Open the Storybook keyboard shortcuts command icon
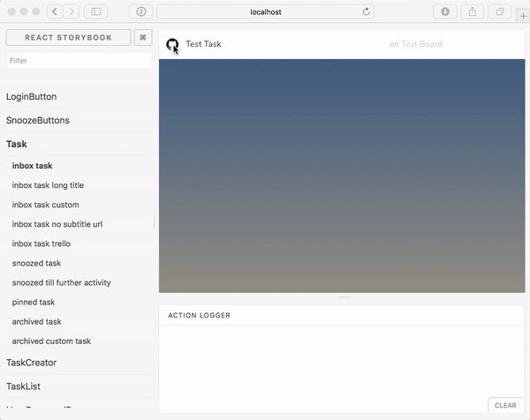 pos(143,37)
